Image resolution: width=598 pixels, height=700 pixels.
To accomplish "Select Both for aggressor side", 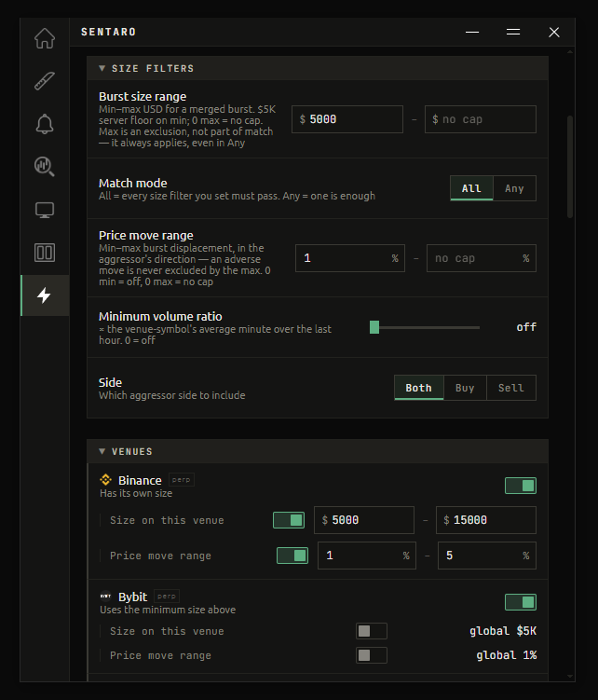I will [418, 388].
